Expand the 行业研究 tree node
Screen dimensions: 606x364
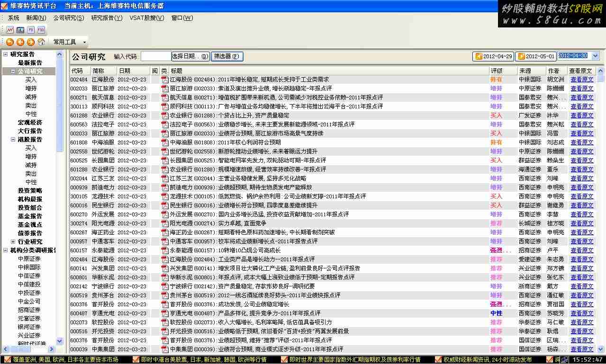[13, 241]
